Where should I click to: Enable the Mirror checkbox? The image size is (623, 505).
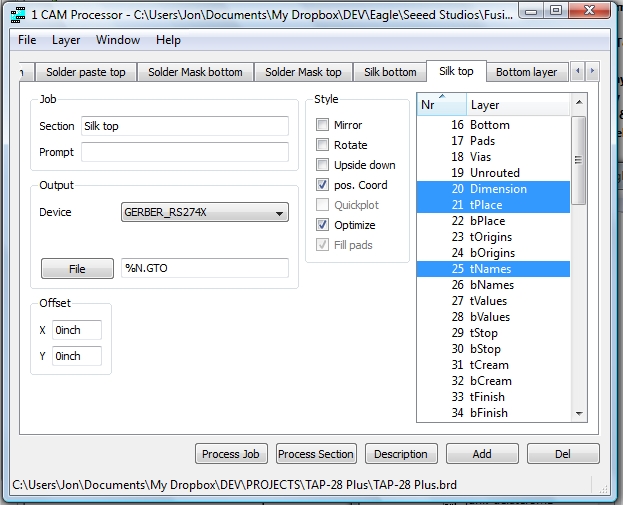[x=322, y=125]
